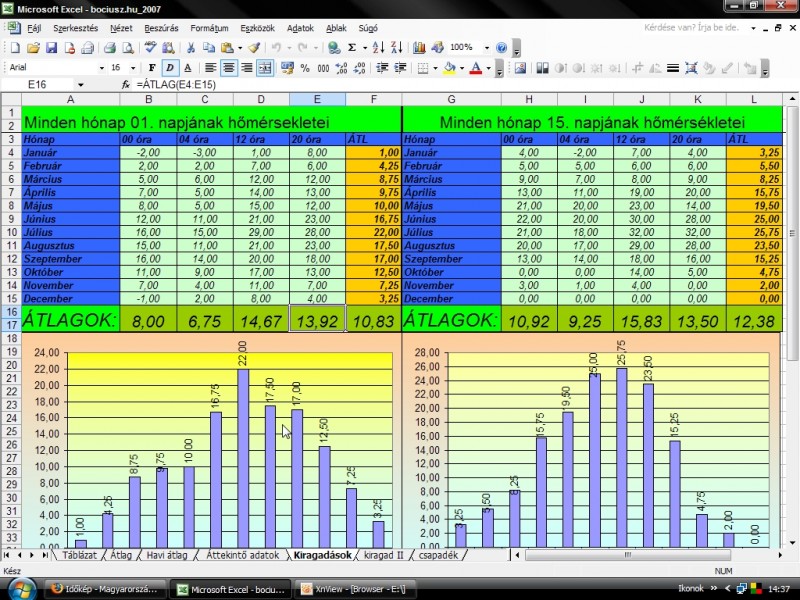Go to last sheet tab navigation arrow
This screenshot has width=800, height=600.
tap(45, 555)
